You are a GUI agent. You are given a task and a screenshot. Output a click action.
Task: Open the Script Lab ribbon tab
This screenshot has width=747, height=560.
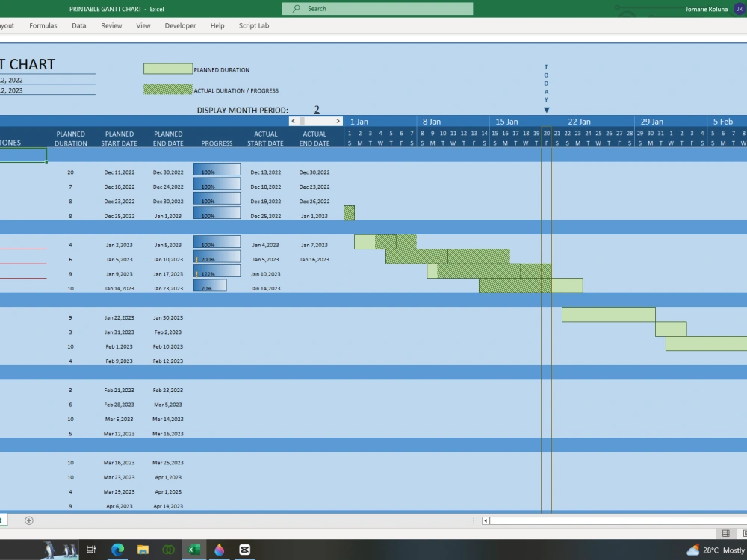(254, 25)
